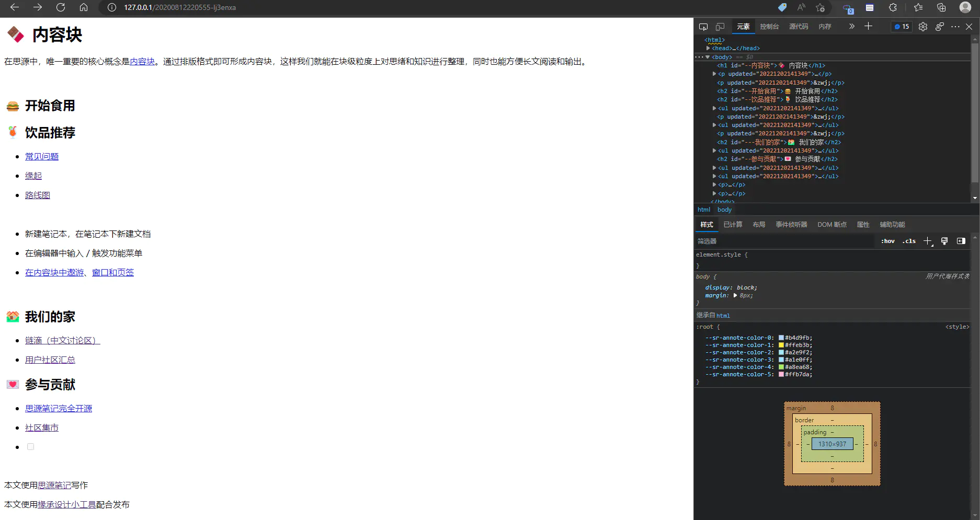Screen dimensions: 980x520
Task: Click the 1310×937 content box in the box model
Action: tap(832, 444)
